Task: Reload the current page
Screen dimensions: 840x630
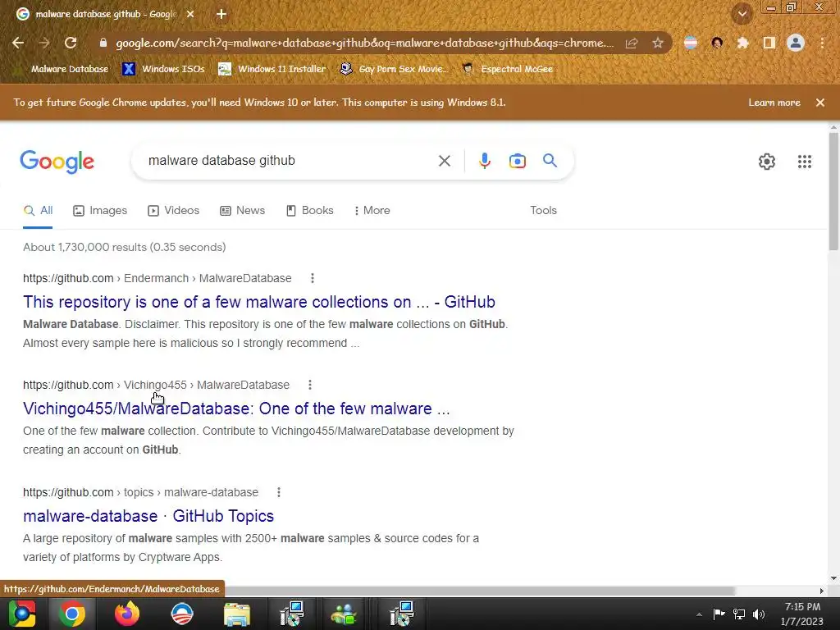Action: tap(71, 43)
